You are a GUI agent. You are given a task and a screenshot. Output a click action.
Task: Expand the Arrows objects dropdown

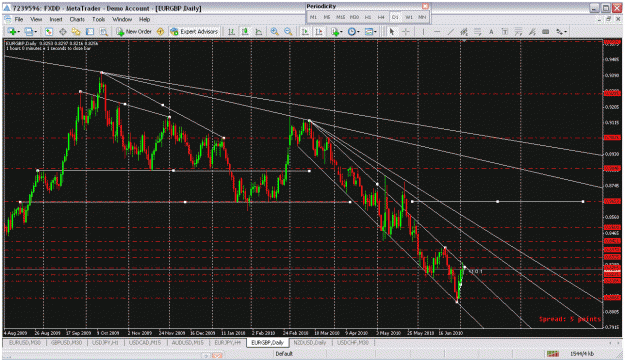[565, 32]
